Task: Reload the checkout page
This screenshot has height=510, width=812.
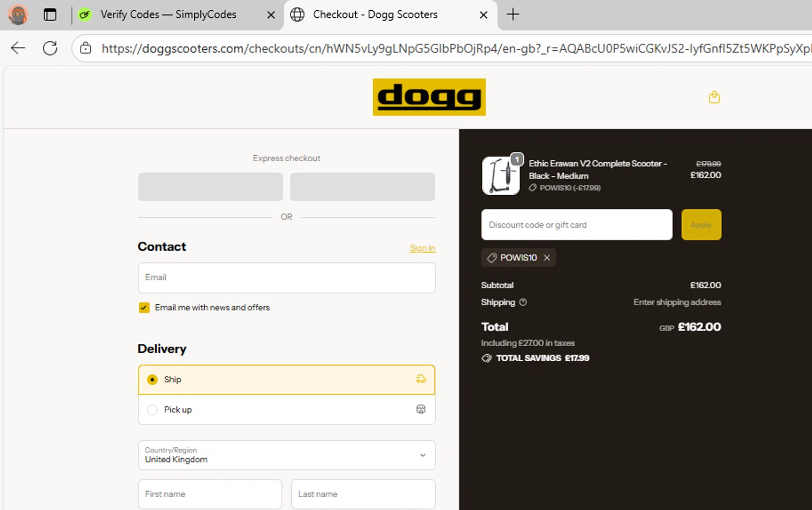Action: coord(50,48)
